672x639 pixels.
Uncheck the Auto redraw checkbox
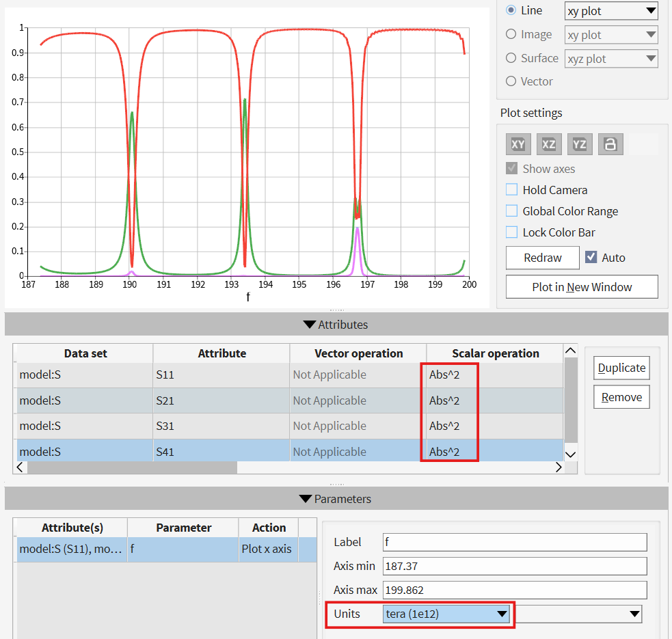click(591, 257)
